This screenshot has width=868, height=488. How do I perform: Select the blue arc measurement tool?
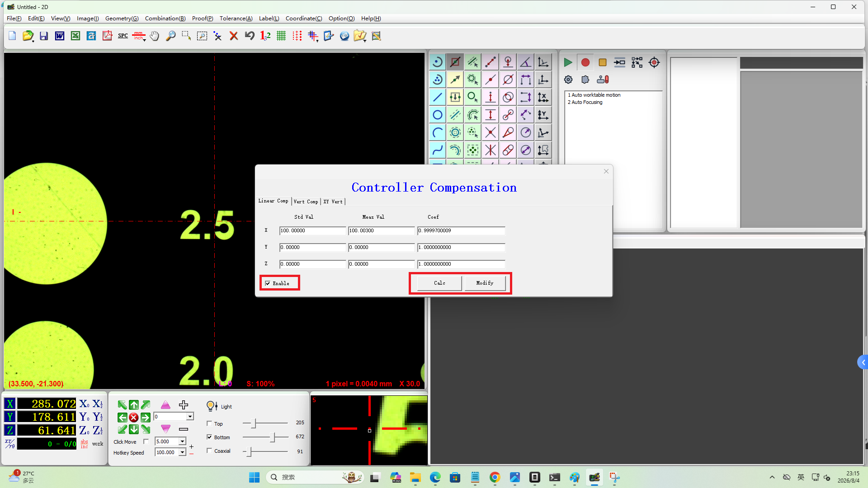[437, 132]
